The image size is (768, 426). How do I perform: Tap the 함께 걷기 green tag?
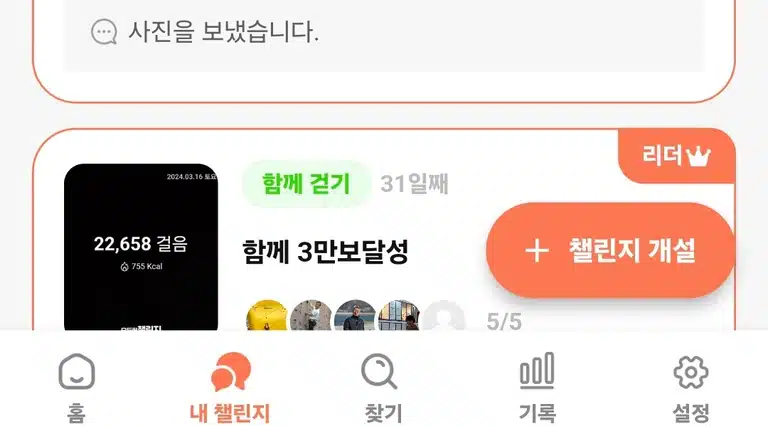tap(306, 184)
